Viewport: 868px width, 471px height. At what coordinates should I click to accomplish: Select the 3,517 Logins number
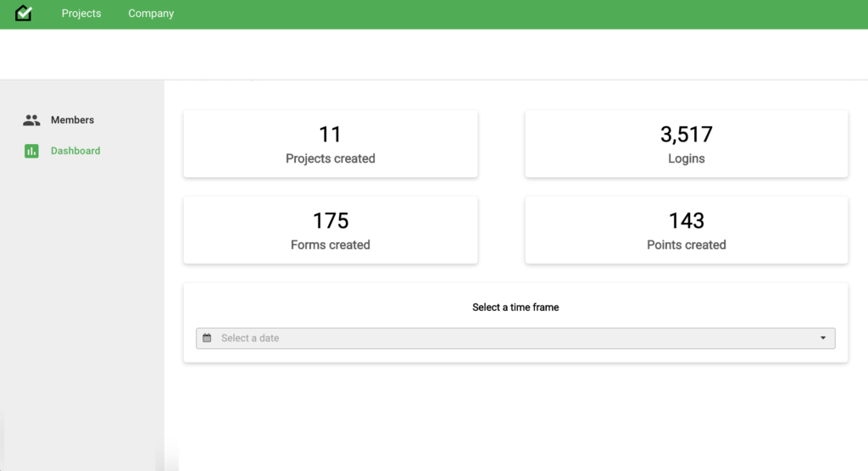point(687,135)
